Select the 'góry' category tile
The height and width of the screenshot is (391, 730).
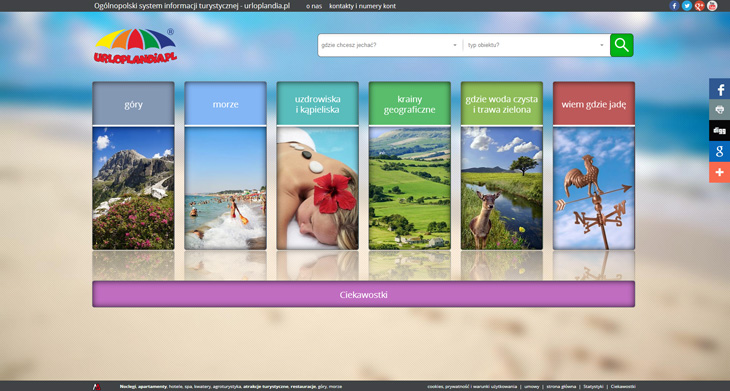133,104
